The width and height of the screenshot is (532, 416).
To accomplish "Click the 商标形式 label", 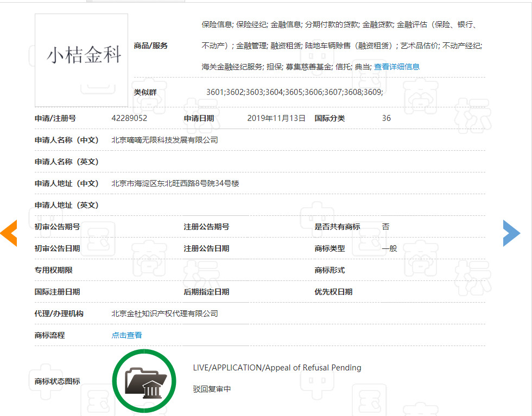I will tap(330, 270).
